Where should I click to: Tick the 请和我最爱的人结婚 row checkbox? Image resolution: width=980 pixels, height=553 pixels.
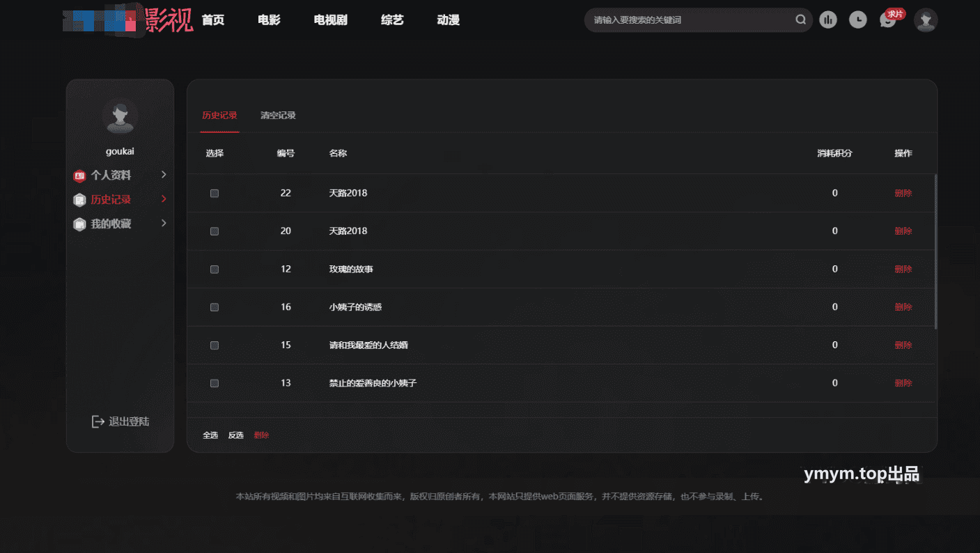(x=215, y=345)
